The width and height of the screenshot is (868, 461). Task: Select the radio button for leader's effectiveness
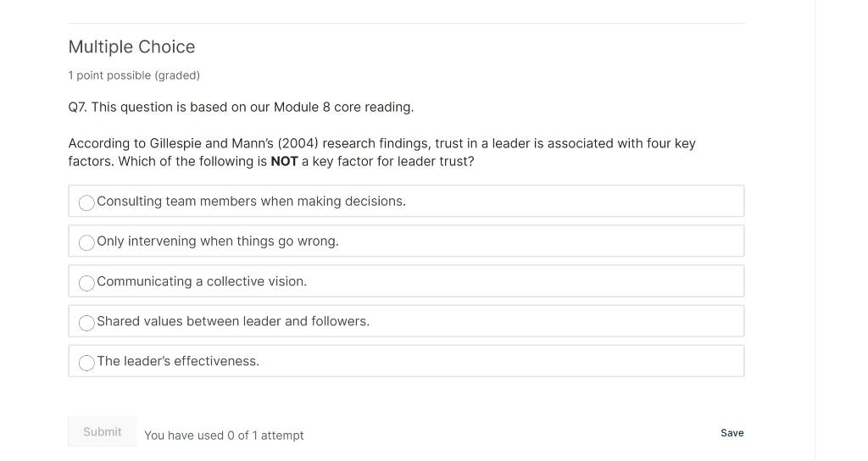coord(86,363)
